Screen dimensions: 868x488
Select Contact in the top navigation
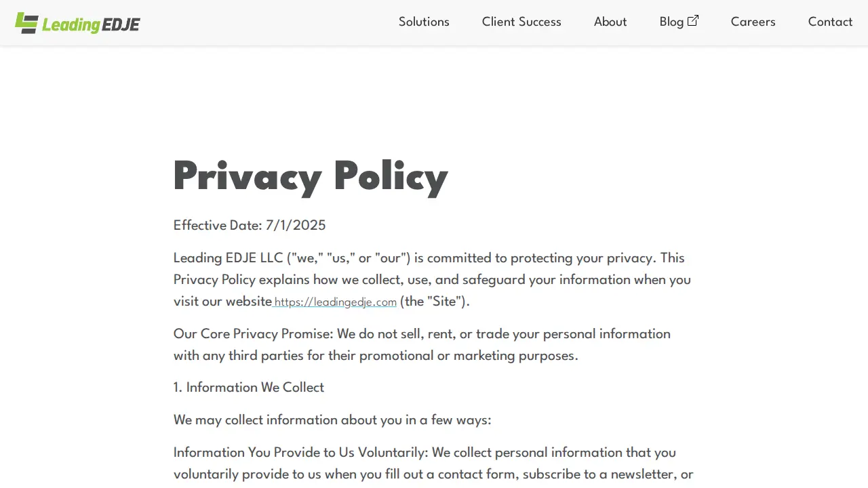(830, 22)
